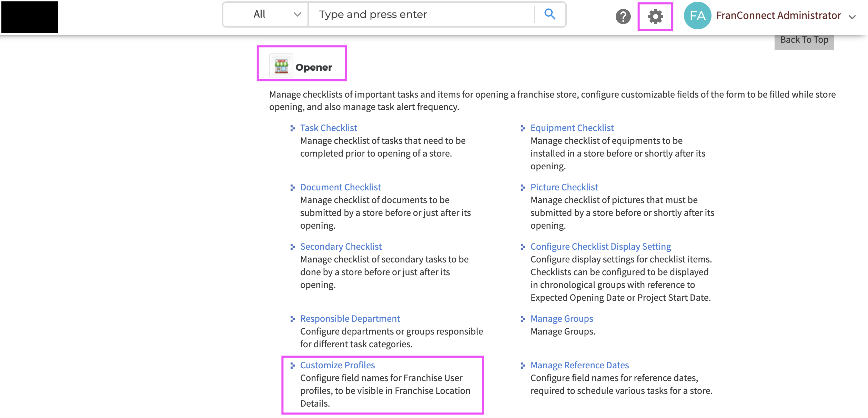This screenshot has height=418, width=868.
Task: Click the Back To Top button
Action: coord(804,40)
